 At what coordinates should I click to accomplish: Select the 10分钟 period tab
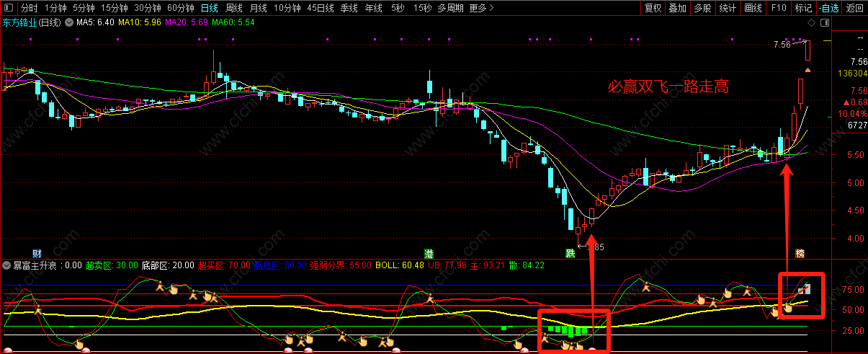pos(288,9)
